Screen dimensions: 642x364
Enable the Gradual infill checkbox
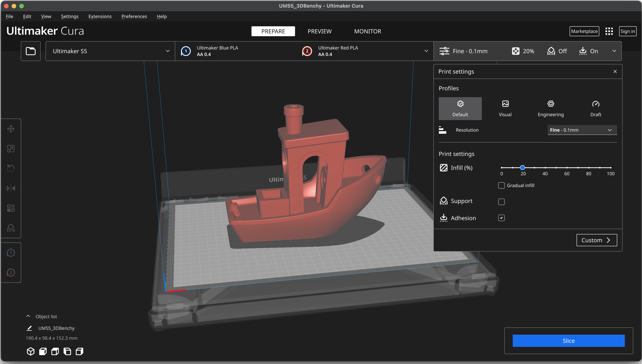click(501, 185)
